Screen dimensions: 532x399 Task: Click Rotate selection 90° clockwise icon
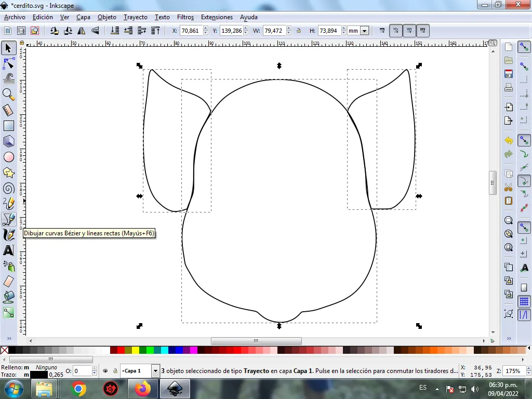tap(68, 31)
